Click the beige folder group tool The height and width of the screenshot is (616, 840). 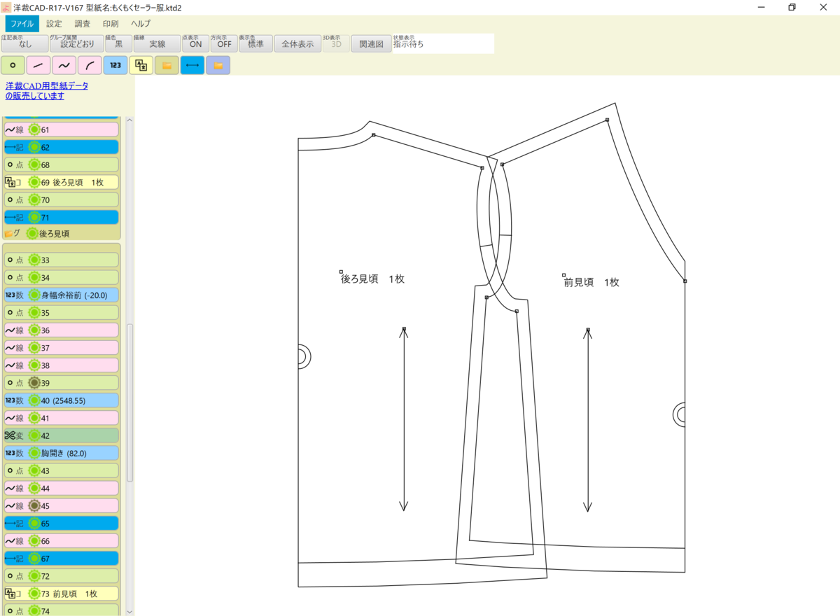click(167, 65)
